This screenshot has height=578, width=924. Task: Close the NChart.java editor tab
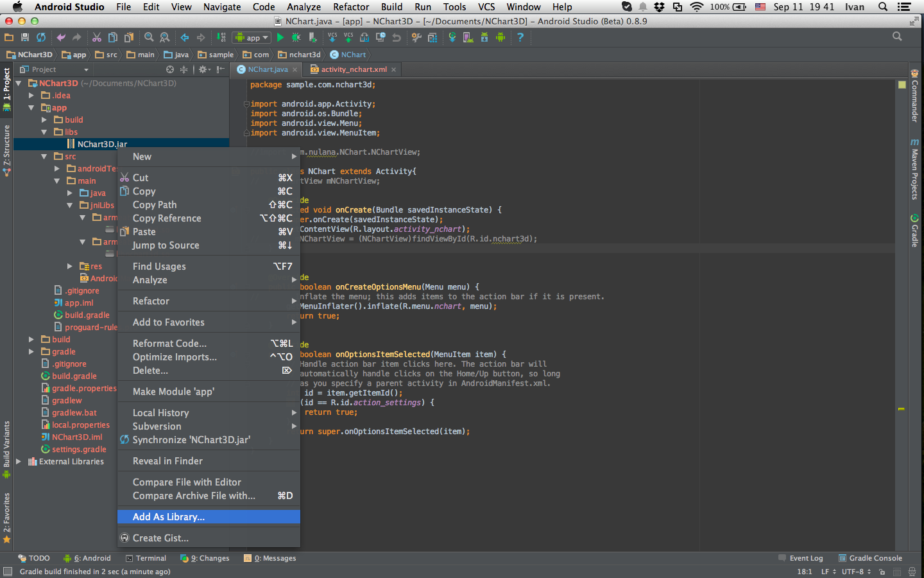point(295,69)
